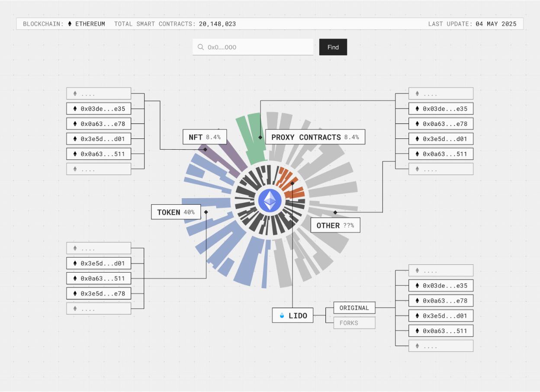Screen dimensions: 540x392
Task: Click the Ethereum logo at chart center
Action: (270, 200)
